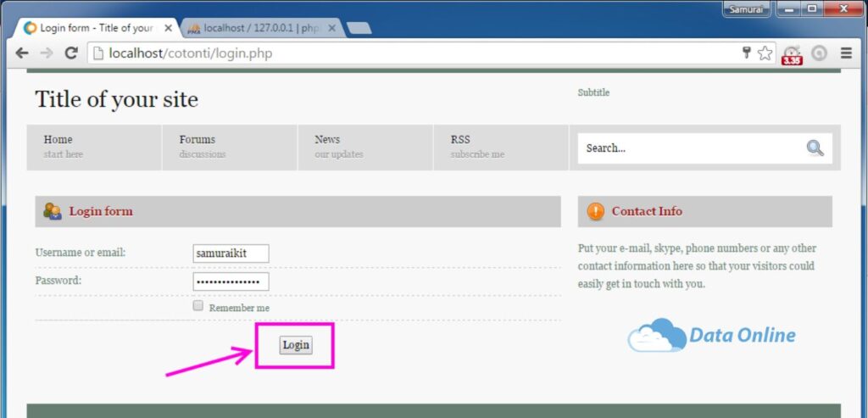Focus the Username or email field
This screenshot has height=418, width=868.
coord(231,254)
